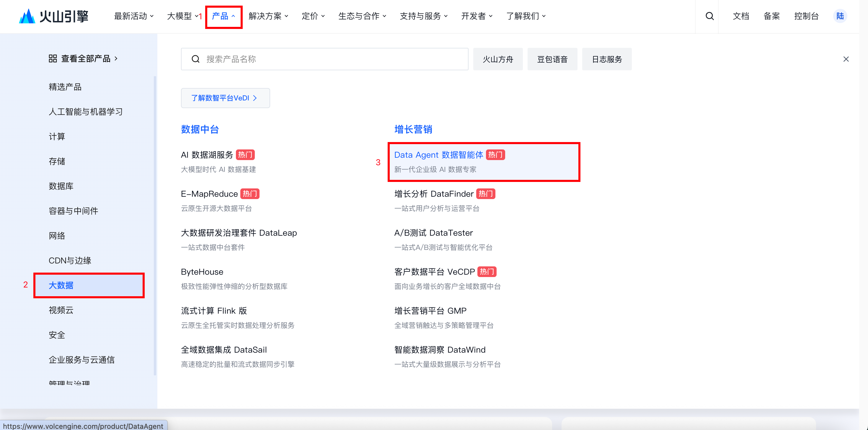Click the search icon inside product search box
This screenshot has height=430, width=868.
[195, 59]
